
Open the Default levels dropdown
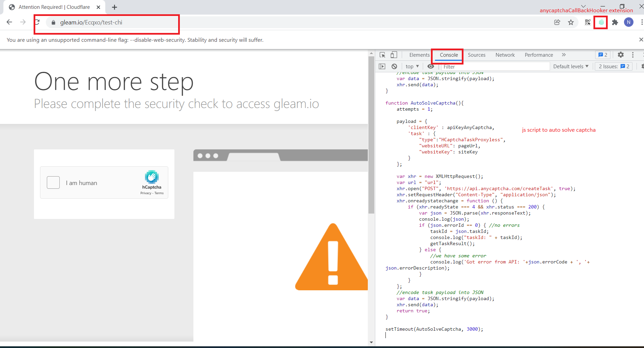571,67
